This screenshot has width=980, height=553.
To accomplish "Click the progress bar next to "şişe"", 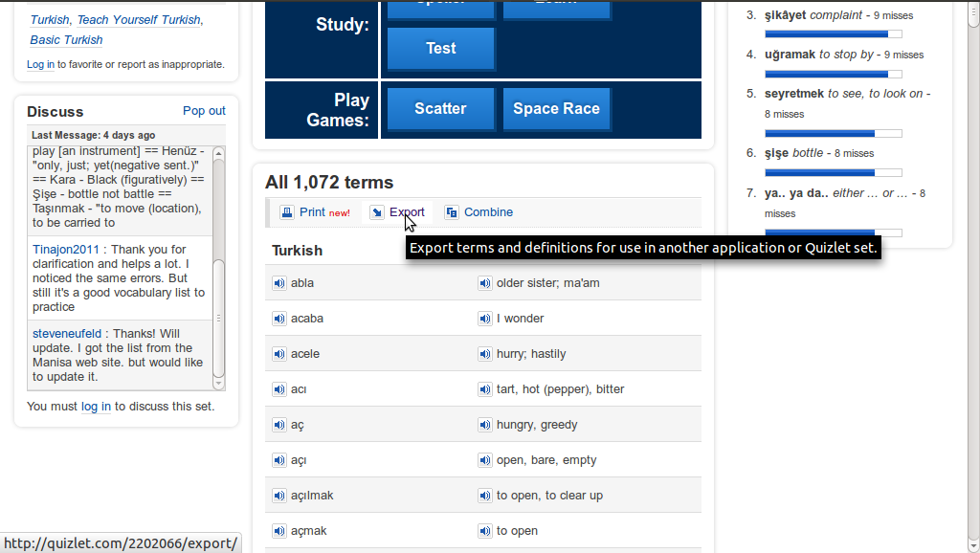I will [x=834, y=172].
